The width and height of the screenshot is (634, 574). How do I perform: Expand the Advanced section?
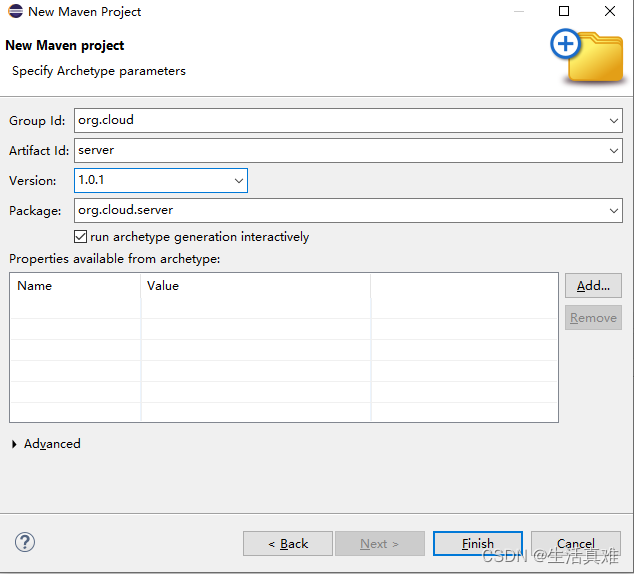[x=14, y=444]
